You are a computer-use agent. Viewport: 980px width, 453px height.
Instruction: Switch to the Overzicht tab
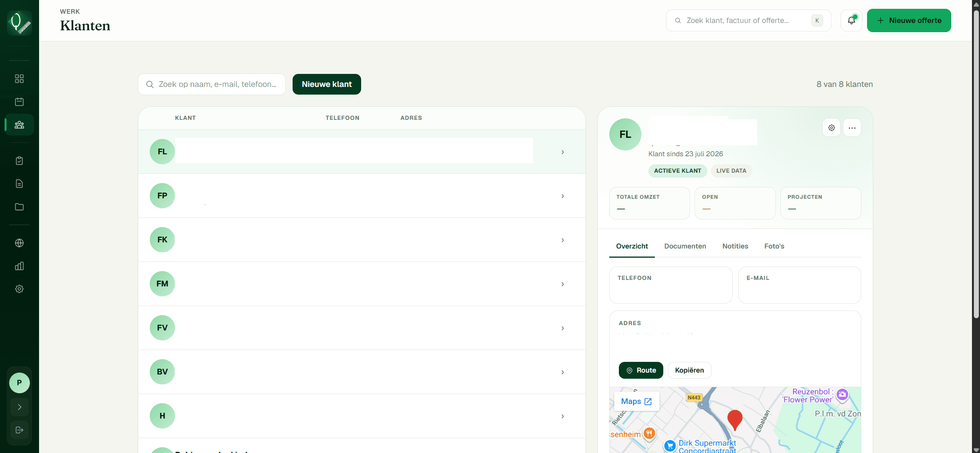tap(632, 246)
